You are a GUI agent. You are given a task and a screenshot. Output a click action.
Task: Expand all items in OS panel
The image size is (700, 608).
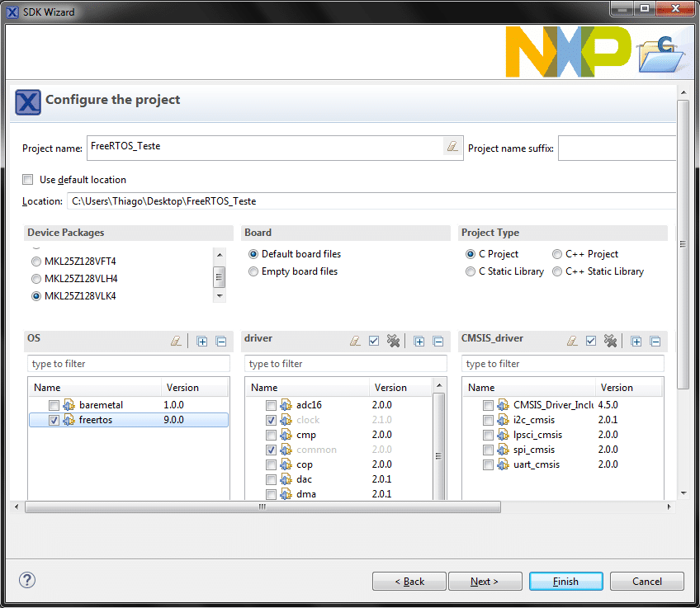[201, 342]
